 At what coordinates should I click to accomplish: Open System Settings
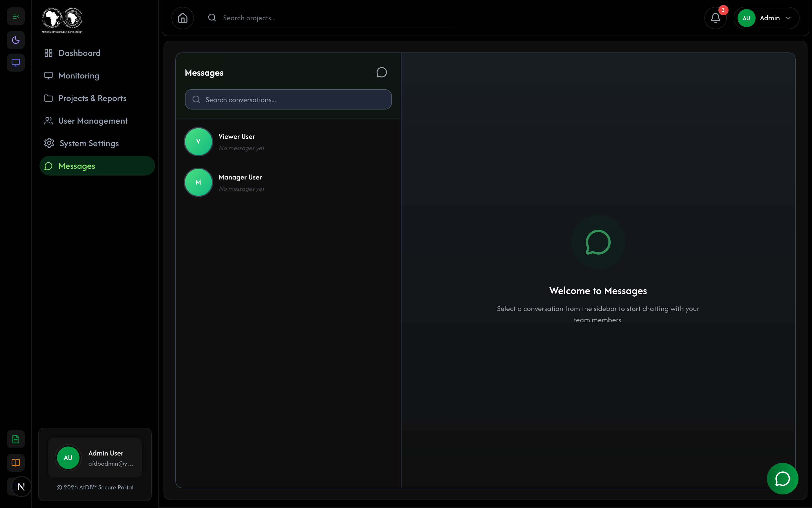coord(97,143)
